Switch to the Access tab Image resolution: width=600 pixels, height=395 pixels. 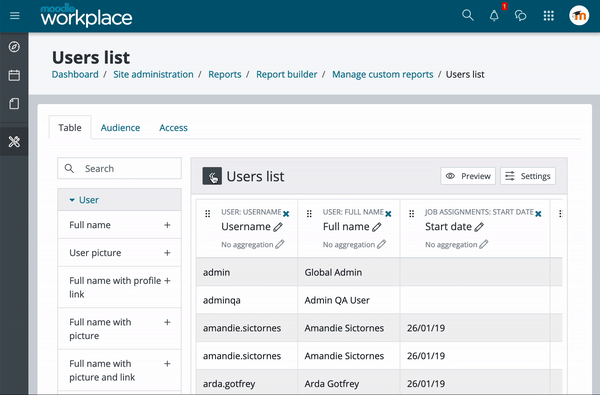[x=173, y=127]
